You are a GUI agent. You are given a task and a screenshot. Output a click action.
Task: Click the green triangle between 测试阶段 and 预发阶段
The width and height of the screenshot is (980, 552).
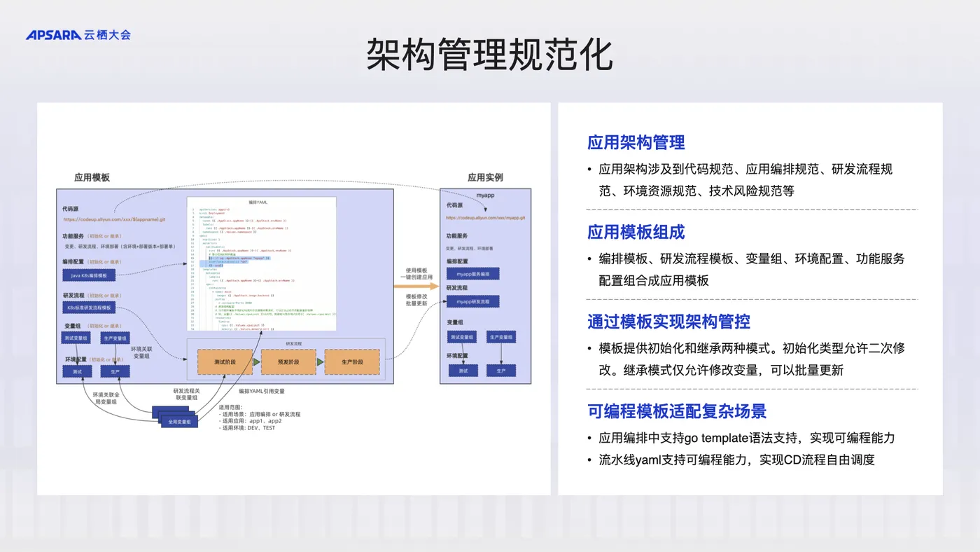[257, 362]
